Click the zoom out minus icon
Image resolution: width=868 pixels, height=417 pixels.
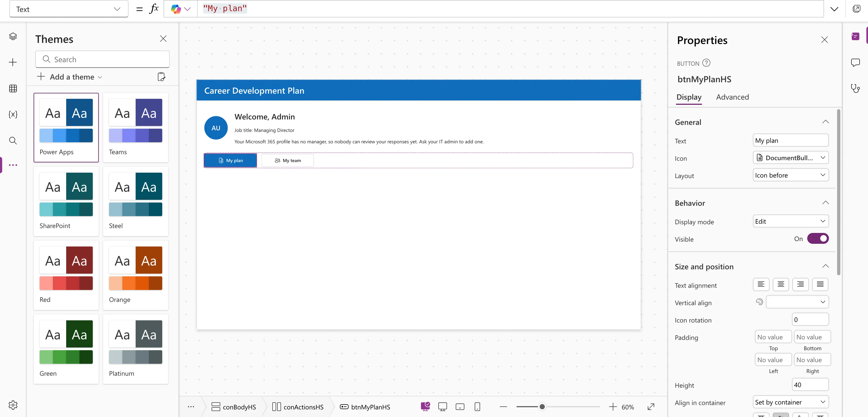point(503,406)
